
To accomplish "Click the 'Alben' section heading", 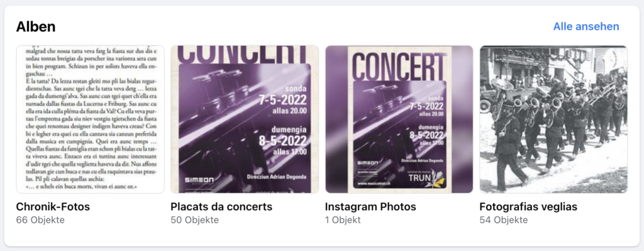I will pyautogui.click(x=36, y=26).
